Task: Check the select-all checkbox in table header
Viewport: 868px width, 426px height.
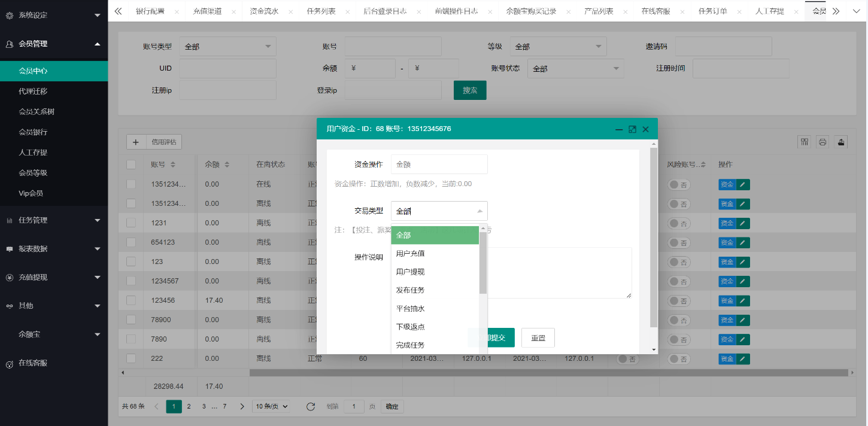Action: 131,164
